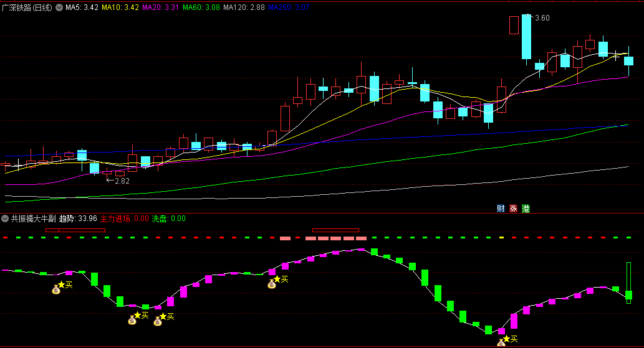
Task: Expand the 共振擒大牛副 indicator dropdown
Action: (x=5, y=219)
